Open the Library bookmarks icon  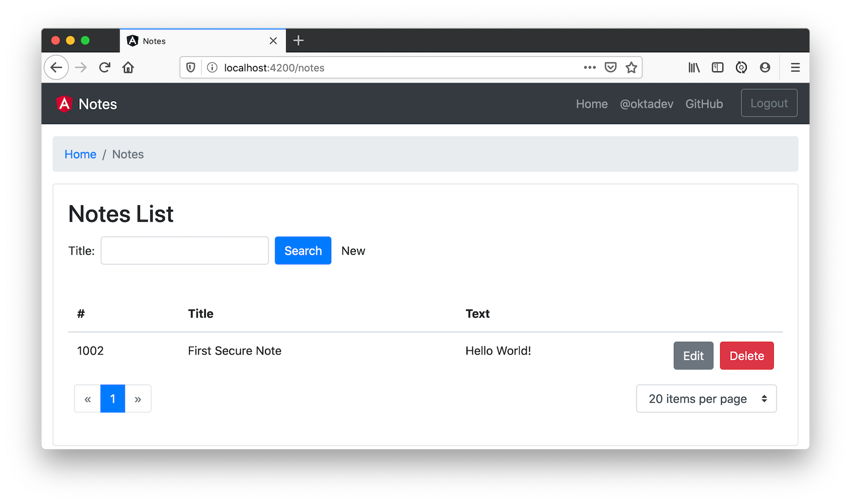click(694, 68)
